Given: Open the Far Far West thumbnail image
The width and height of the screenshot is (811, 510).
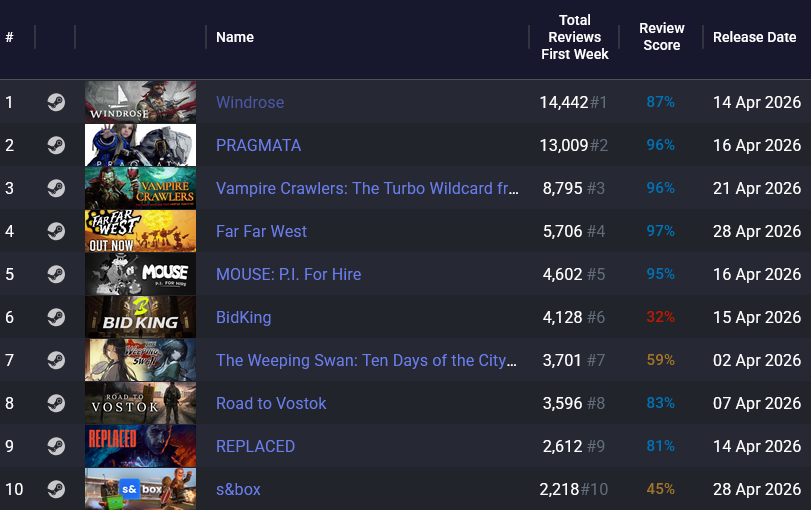Looking at the screenshot, I should pos(140,231).
